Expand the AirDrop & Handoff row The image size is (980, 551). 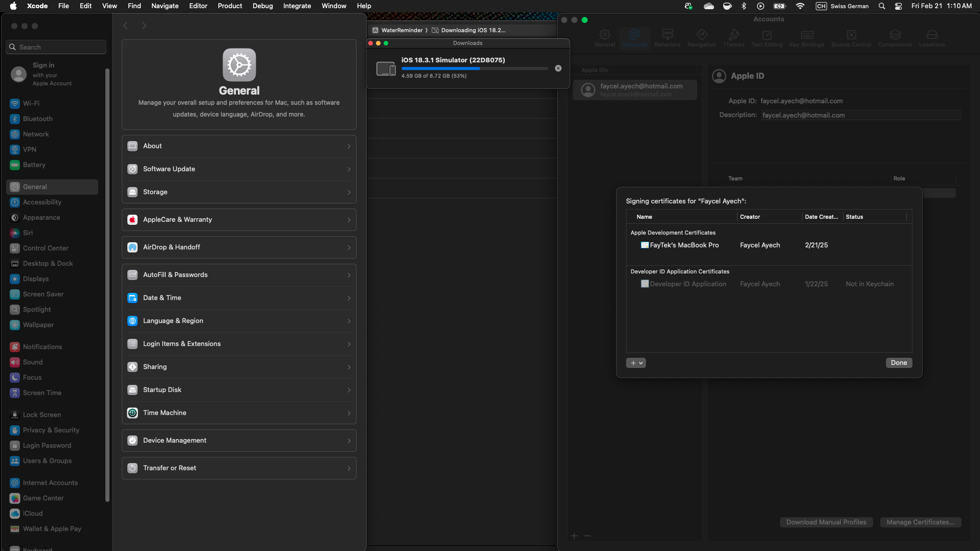(x=239, y=247)
